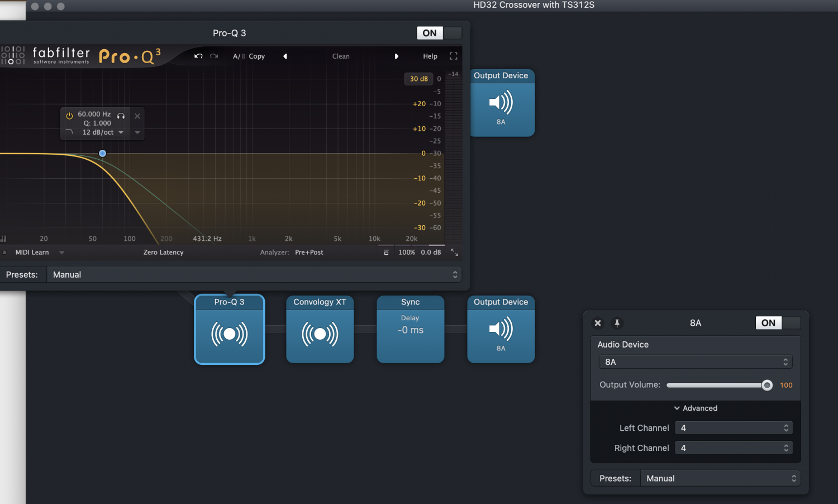Open the Clean preset menu

click(341, 56)
